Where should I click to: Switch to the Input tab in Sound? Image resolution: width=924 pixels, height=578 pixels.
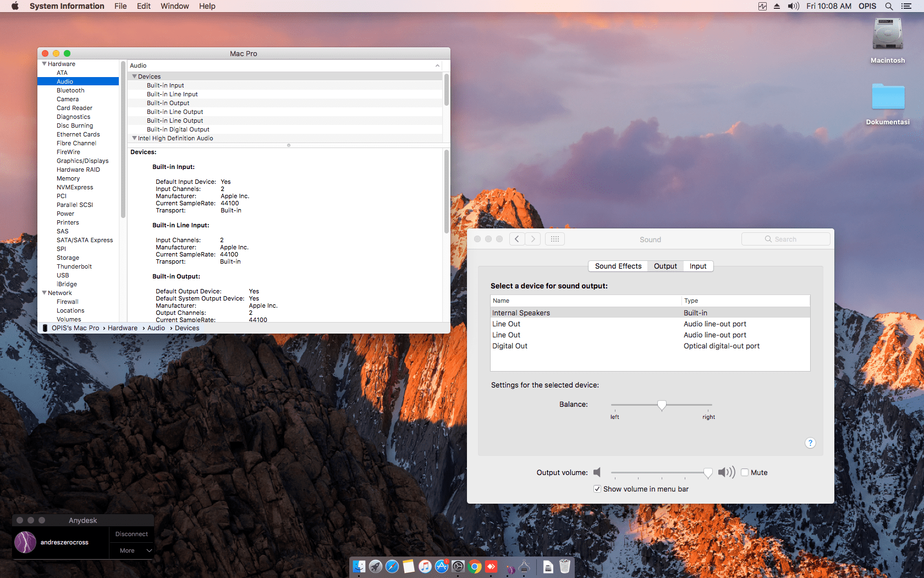697,266
